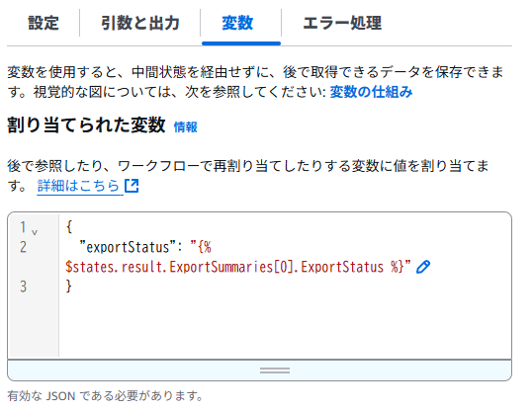Collapse the JSON block at line 1
The height and width of the screenshot is (411, 532).
point(35,232)
